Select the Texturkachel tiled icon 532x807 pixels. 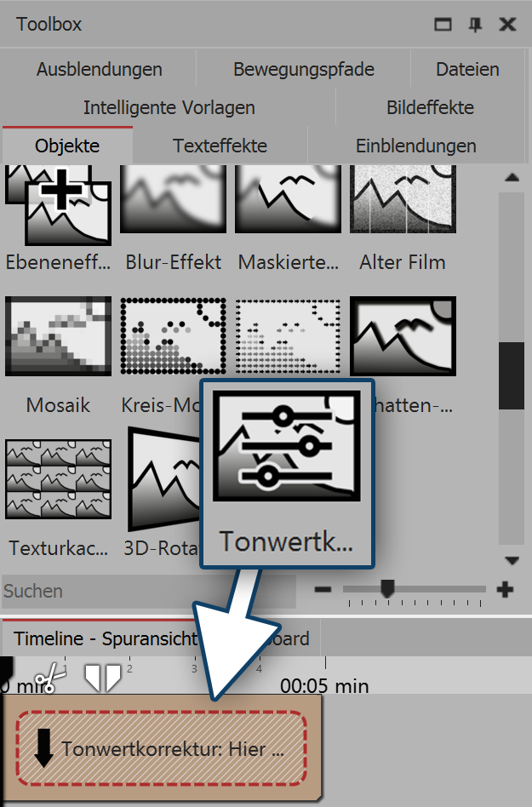(58, 478)
